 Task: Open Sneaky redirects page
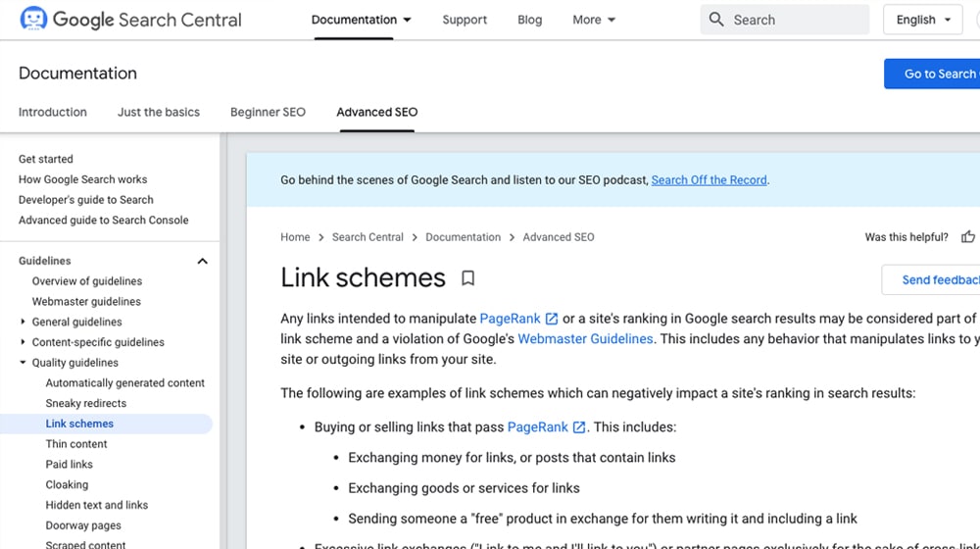coord(85,403)
